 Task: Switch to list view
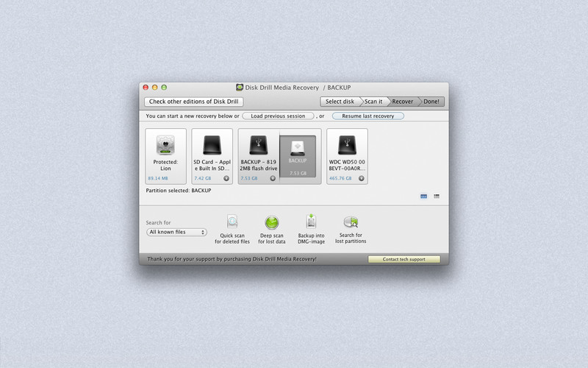click(437, 197)
